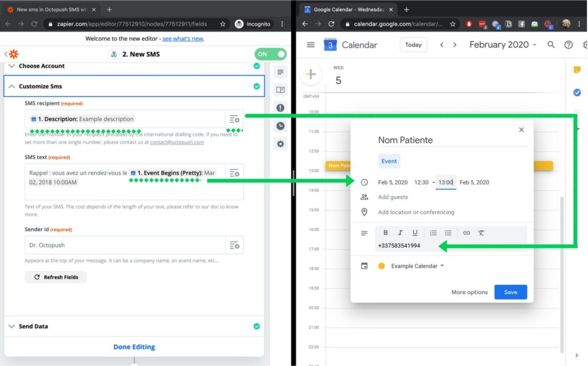The width and height of the screenshot is (588, 366).
Task: Go to previous day arrow in Calendar
Action: tap(442, 45)
